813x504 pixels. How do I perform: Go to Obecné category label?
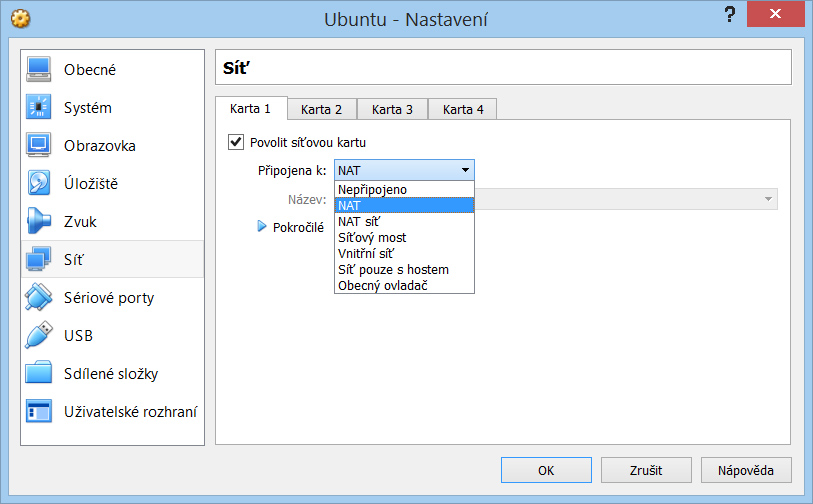coord(90,69)
